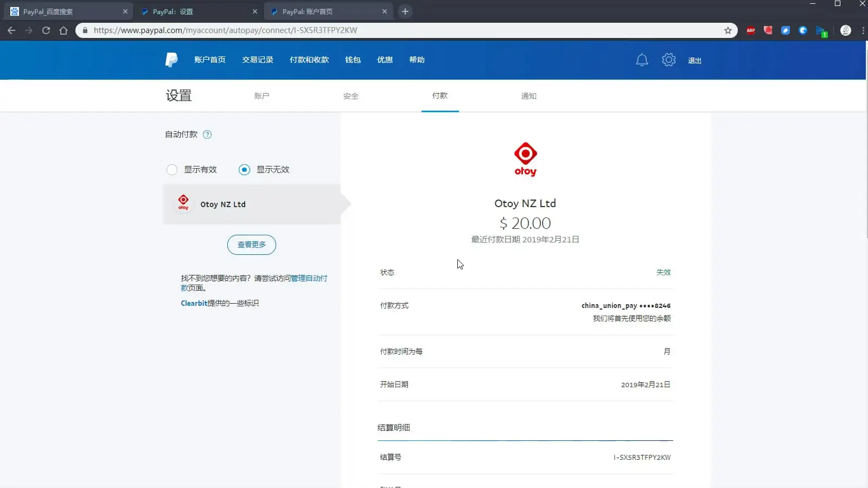Click the china_union_pay ••••8246 payment method
This screenshot has width=868, height=488.
pos(626,306)
